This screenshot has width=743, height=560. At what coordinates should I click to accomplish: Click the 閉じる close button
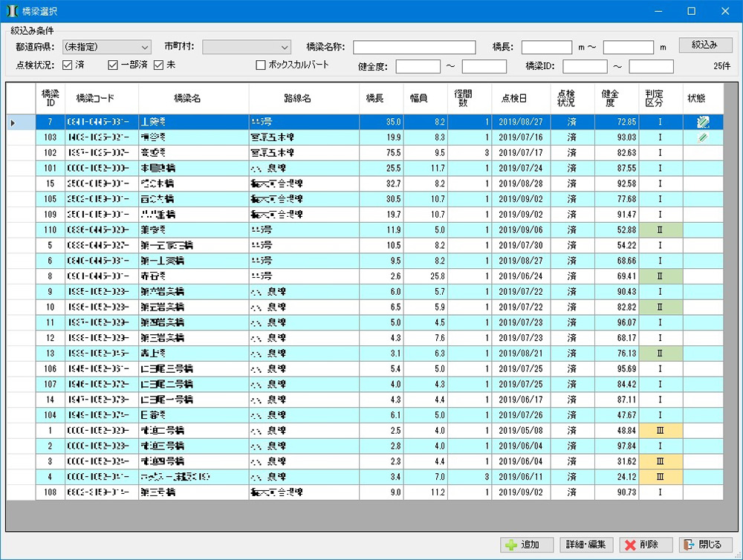(x=706, y=545)
